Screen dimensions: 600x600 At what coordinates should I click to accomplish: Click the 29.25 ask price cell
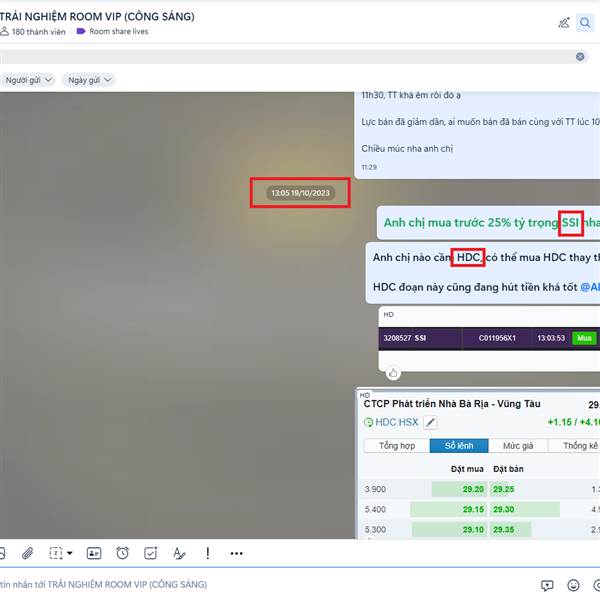503,489
